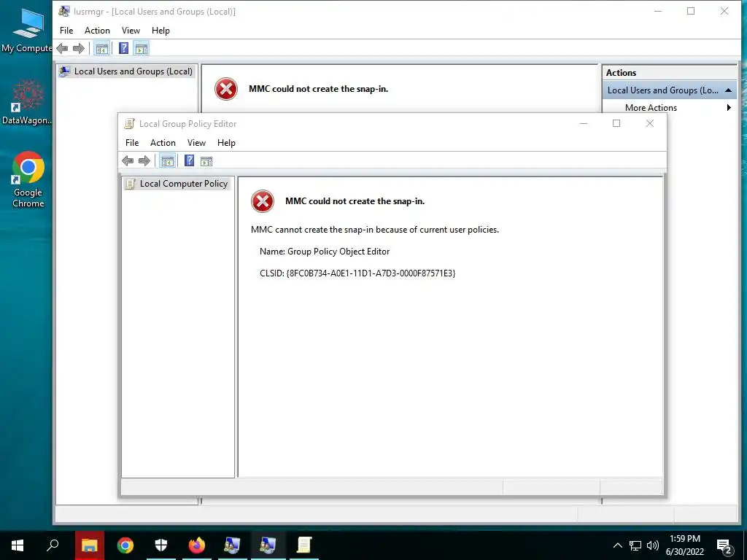
Task: Toggle console tree button in Group Policy Editor toolbar
Action: (x=167, y=161)
